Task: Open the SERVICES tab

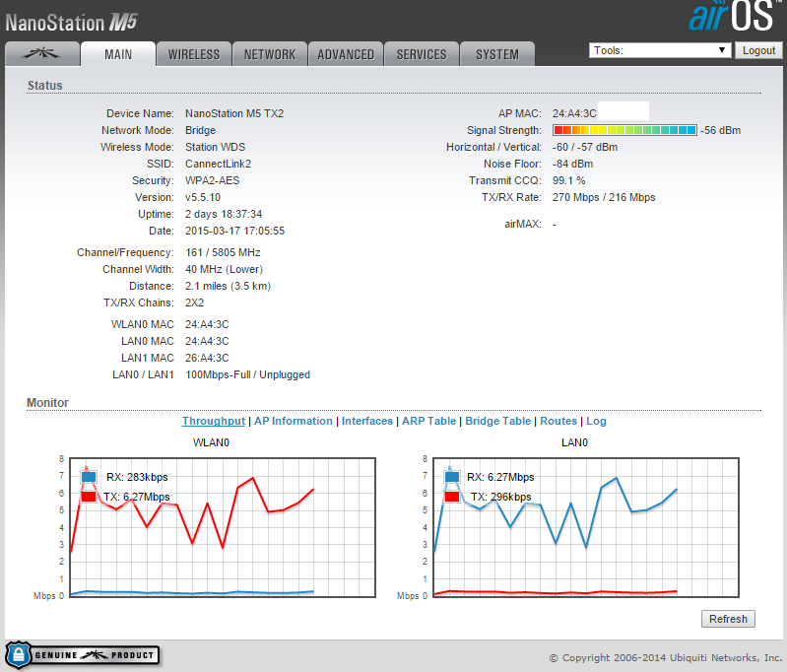Action: pos(422,54)
